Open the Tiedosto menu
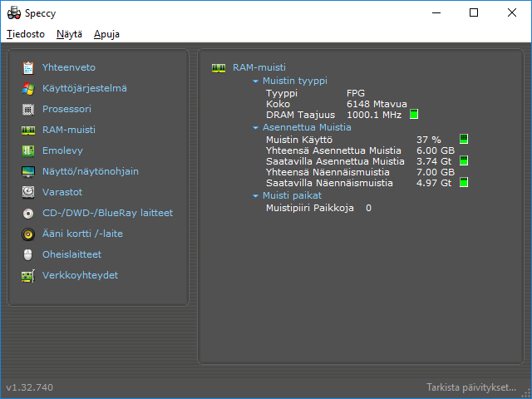532x399 pixels. tap(25, 34)
